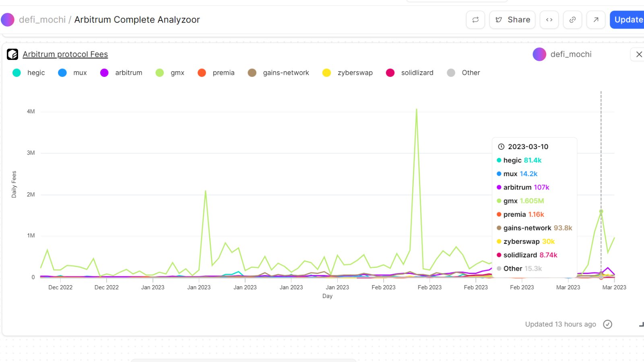Click the gmx peak in February 2023
644x362 pixels.
coord(417,109)
